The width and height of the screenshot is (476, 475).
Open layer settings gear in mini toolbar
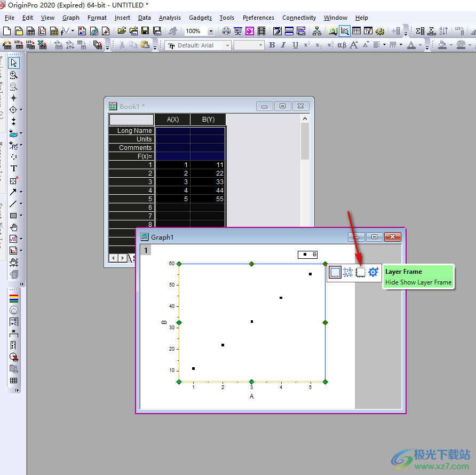373,272
